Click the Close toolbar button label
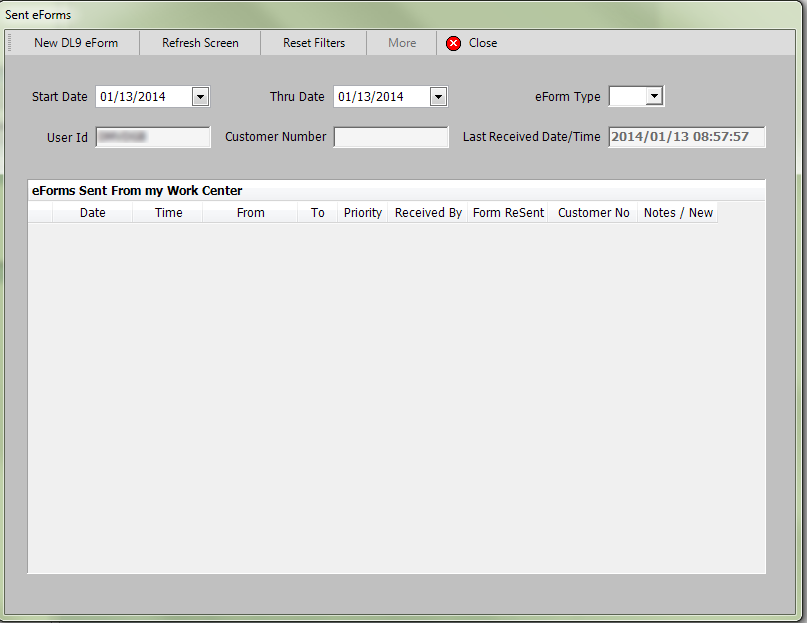Image resolution: width=807 pixels, height=623 pixels. tap(483, 43)
